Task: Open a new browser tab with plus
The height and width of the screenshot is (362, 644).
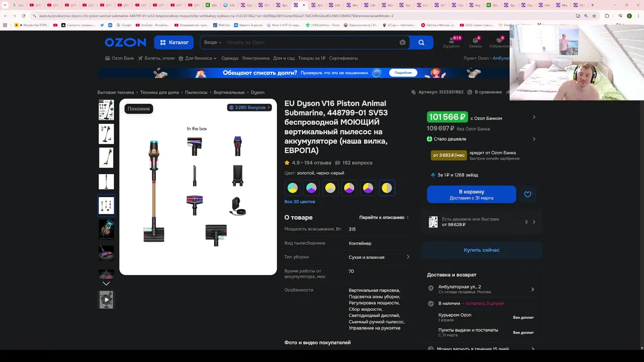Action: click(x=593, y=5)
